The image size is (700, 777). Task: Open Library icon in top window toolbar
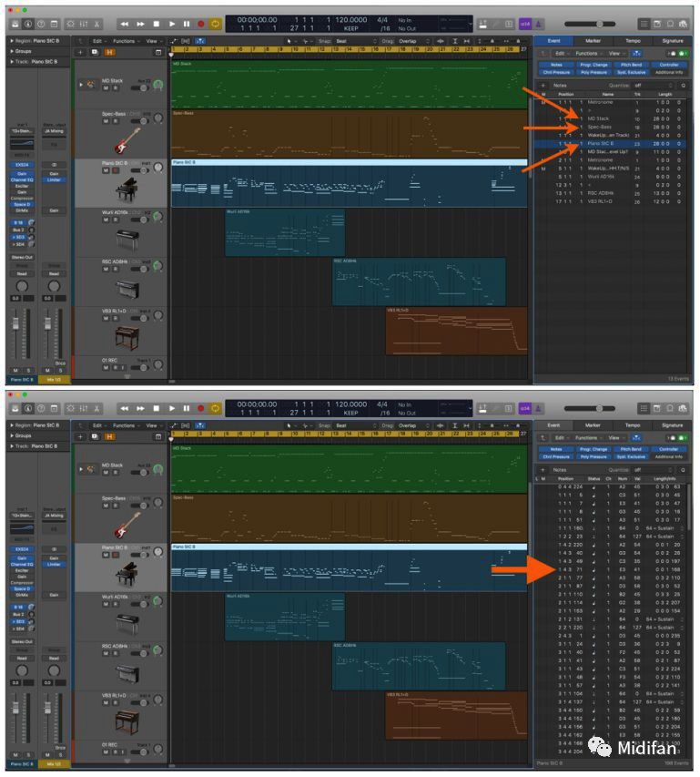(15, 24)
